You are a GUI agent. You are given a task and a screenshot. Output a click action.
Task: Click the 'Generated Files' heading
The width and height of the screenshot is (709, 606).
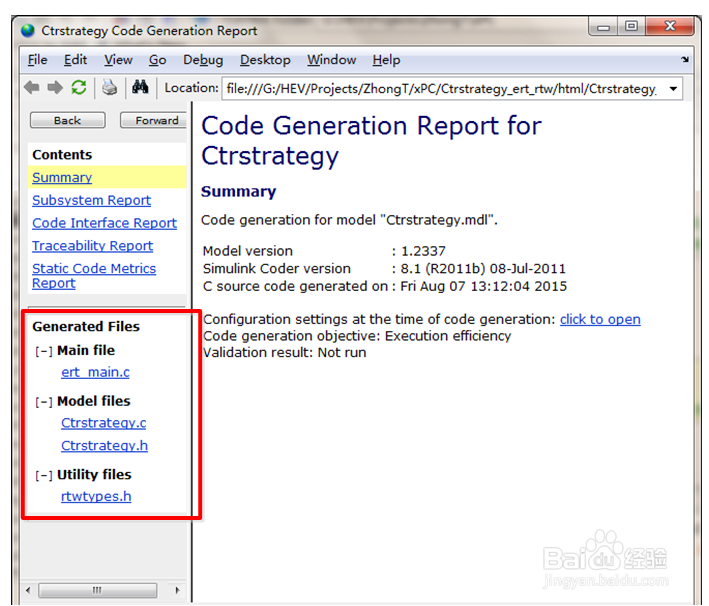coord(86,327)
